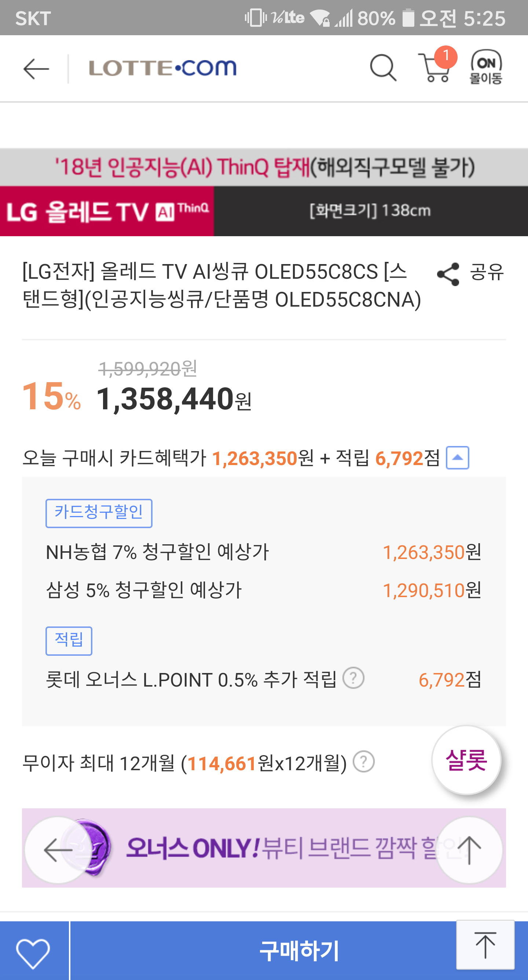
Task: Tap the L.POINT 추가 적립 help question mark
Action: tap(353, 678)
